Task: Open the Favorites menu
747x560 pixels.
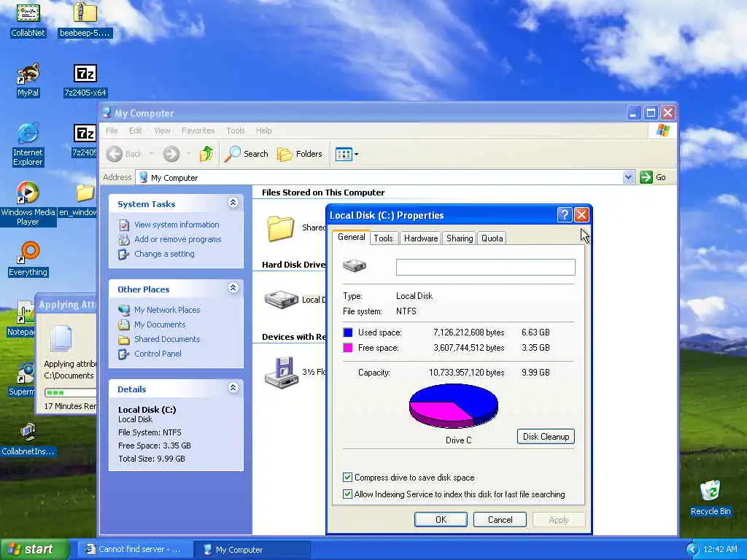Action: tap(198, 131)
